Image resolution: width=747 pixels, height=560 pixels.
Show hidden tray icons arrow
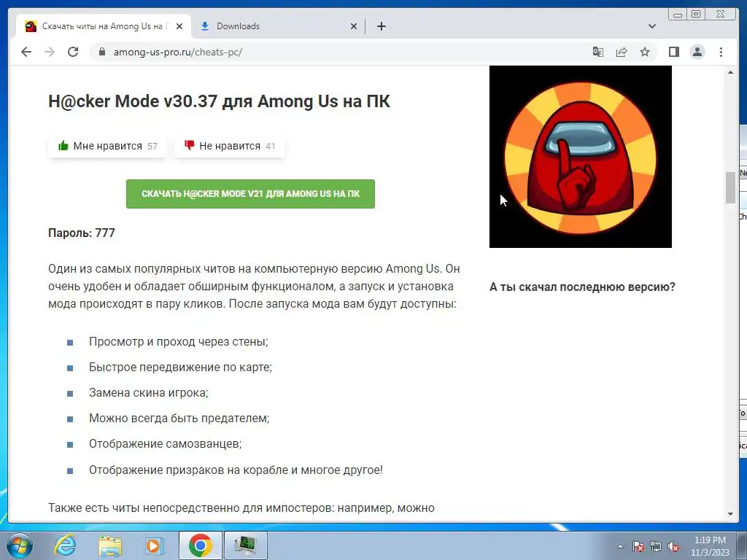[x=620, y=546]
